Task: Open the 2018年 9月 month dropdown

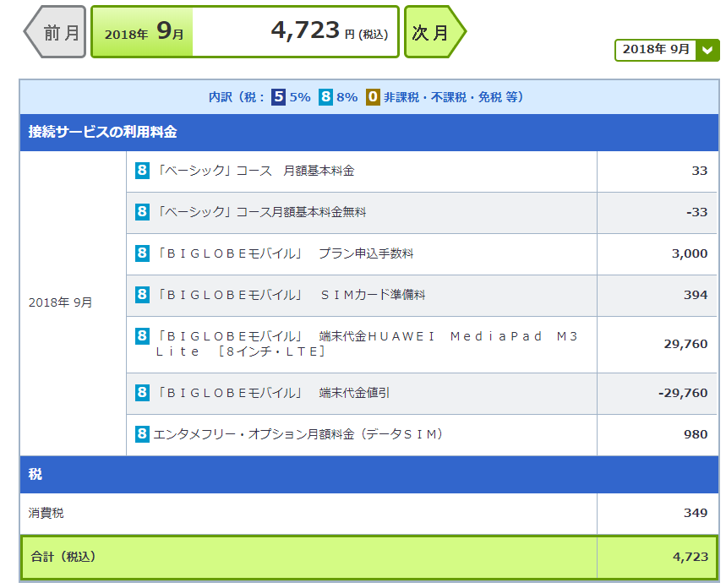Action: tap(657, 50)
